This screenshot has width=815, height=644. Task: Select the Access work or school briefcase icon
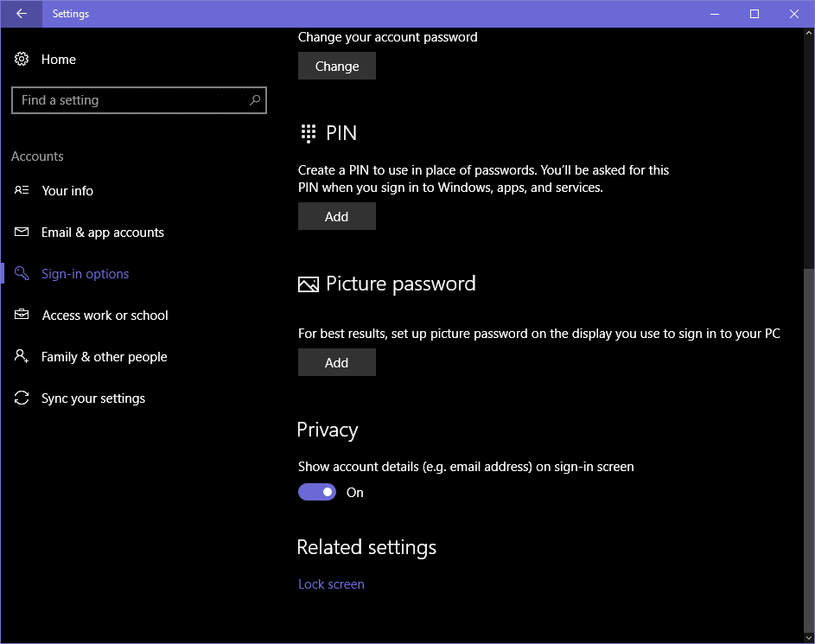tap(22, 315)
